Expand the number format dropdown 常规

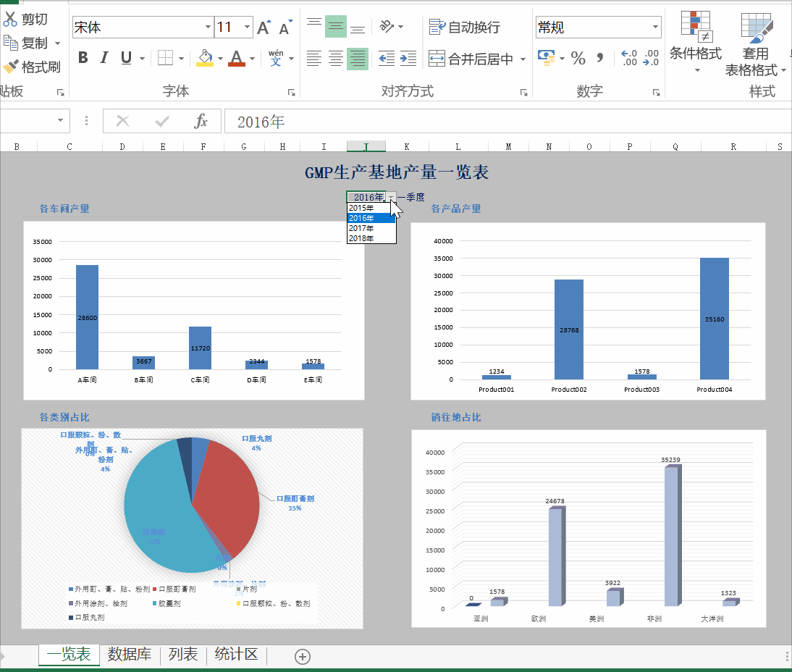coord(655,28)
